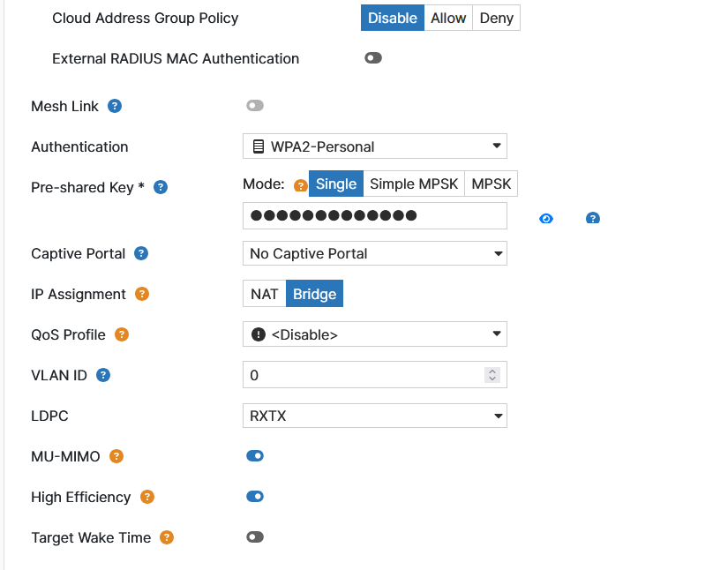Select Simple MPSK mode

[414, 184]
